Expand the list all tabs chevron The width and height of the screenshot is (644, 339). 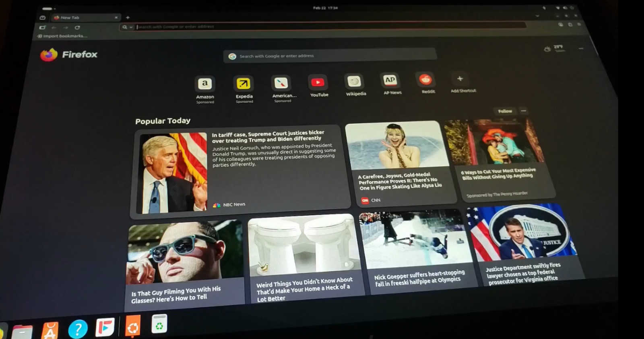tap(537, 16)
